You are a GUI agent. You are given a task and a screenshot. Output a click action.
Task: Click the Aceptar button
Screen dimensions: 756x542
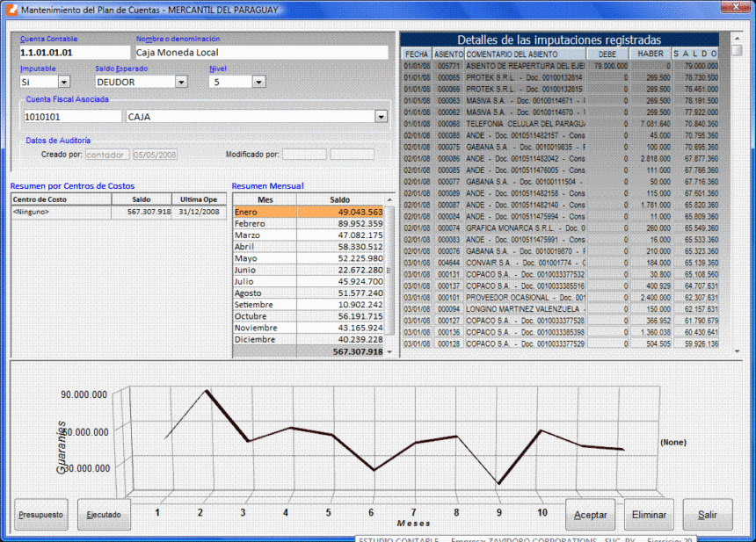click(591, 515)
